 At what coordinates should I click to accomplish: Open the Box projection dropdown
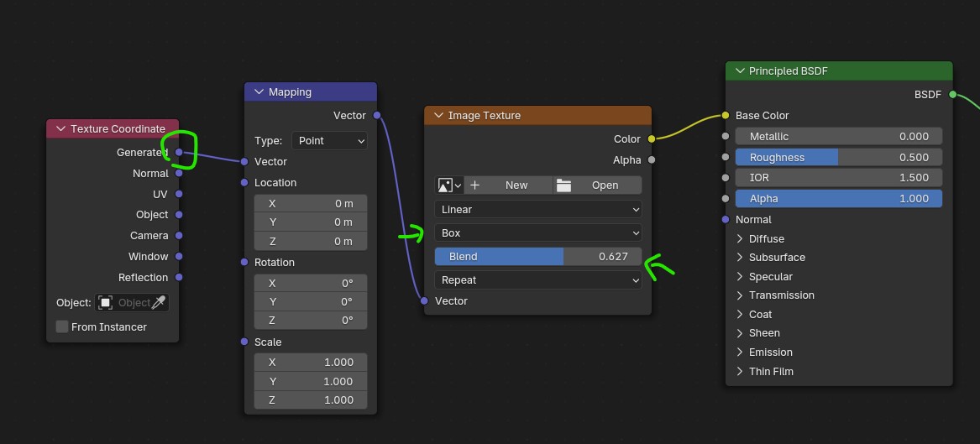tap(538, 233)
